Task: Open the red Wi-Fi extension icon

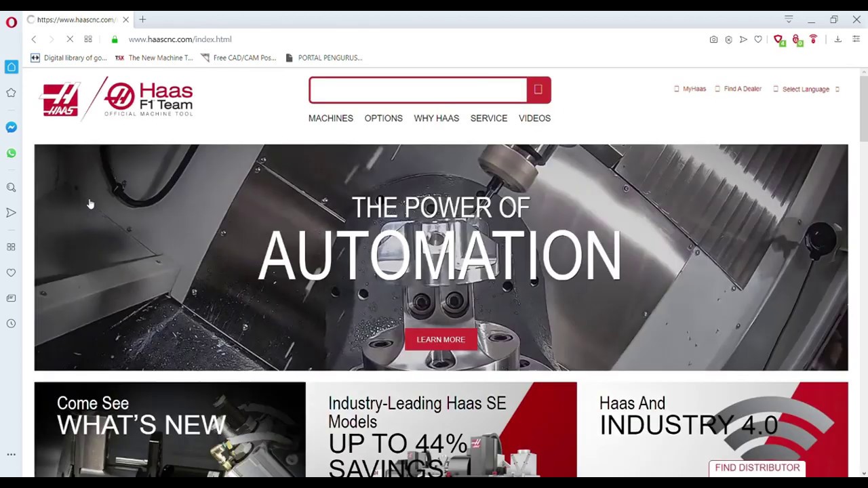Action: [813, 39]
